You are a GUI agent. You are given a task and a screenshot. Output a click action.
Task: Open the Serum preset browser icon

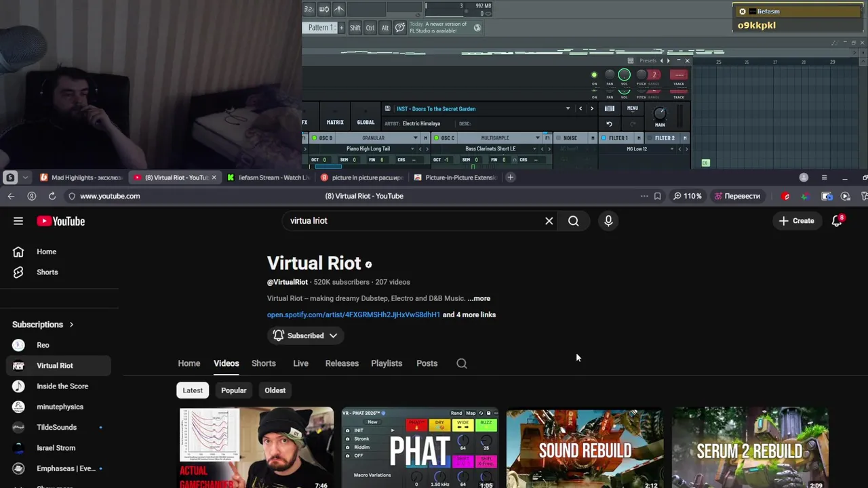point(610,108)
